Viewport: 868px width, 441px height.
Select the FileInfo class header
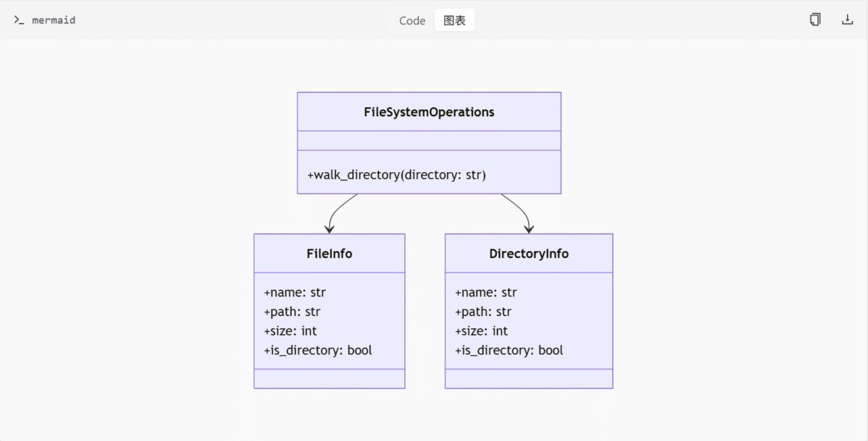point(329,254)
